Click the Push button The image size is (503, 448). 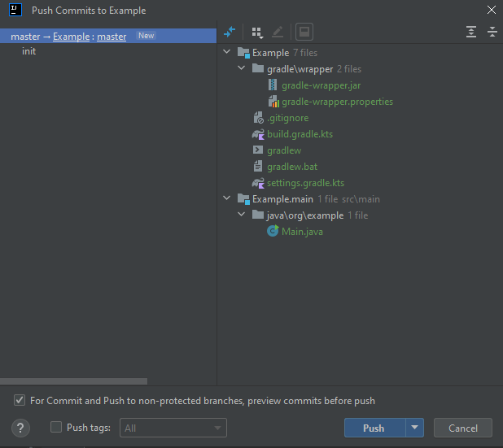(374, 428)
